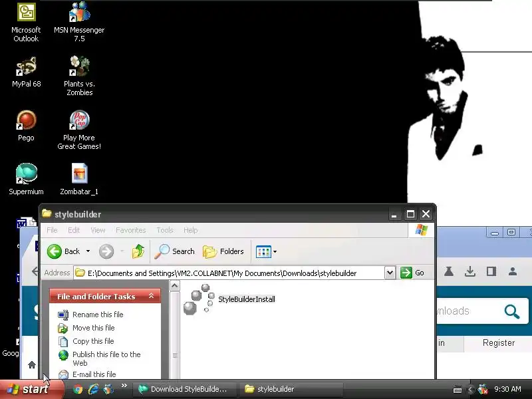Click Register link in browser window

click(x=498, y=342)
